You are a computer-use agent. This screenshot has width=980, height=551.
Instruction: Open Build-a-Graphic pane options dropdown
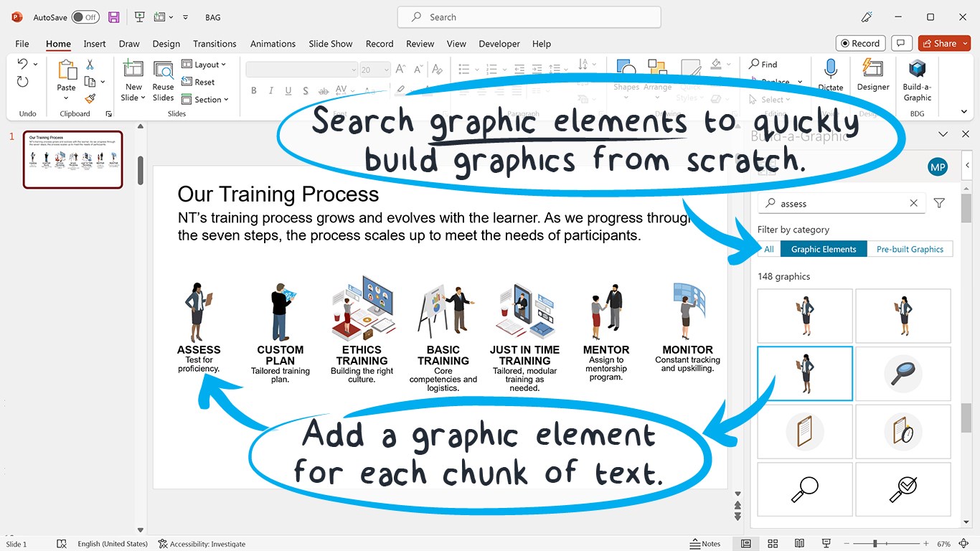point(945,134)
